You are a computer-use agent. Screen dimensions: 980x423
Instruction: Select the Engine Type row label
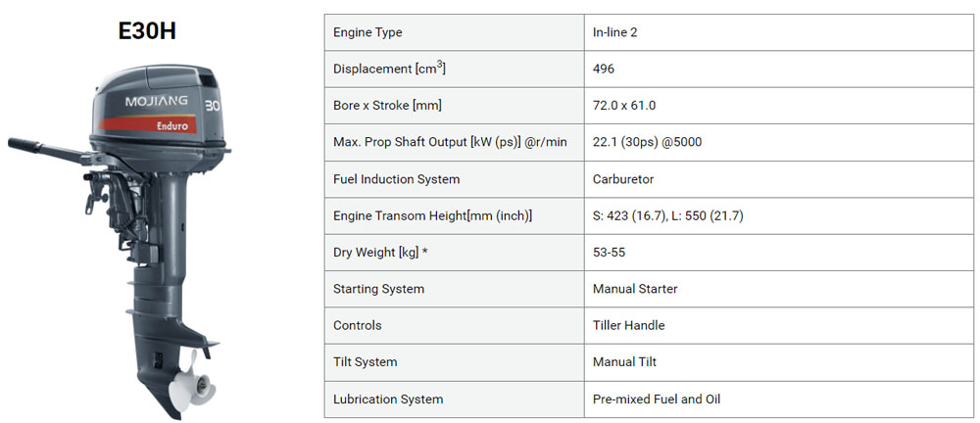click(367, 32)
